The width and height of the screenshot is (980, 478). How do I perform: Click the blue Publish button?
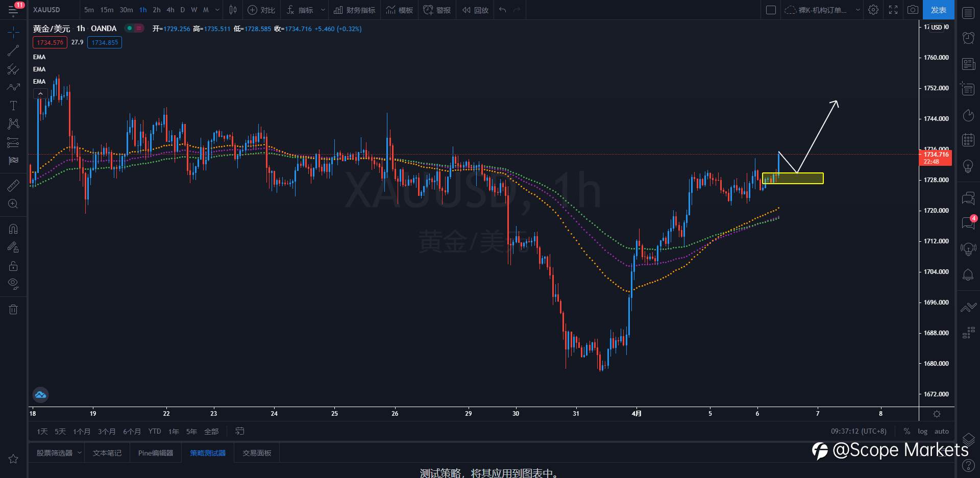[939, 10]
